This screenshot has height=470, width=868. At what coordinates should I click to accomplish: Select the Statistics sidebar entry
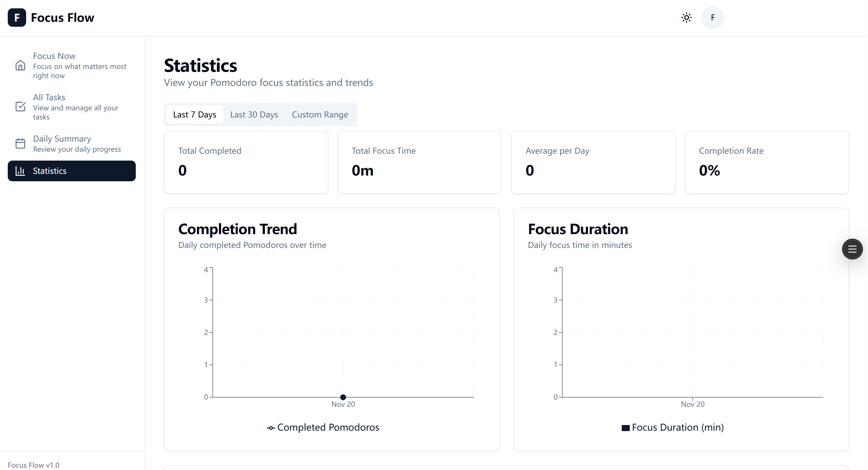[49, 171]
